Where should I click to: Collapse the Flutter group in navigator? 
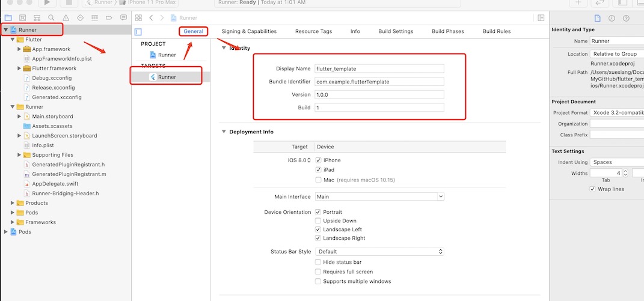(x=12, y=40)
